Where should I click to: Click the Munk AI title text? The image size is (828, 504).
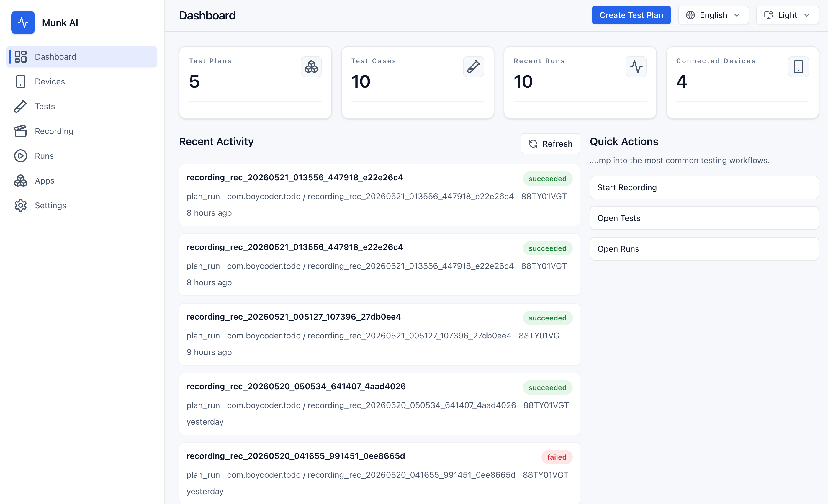tap(60, 22)
